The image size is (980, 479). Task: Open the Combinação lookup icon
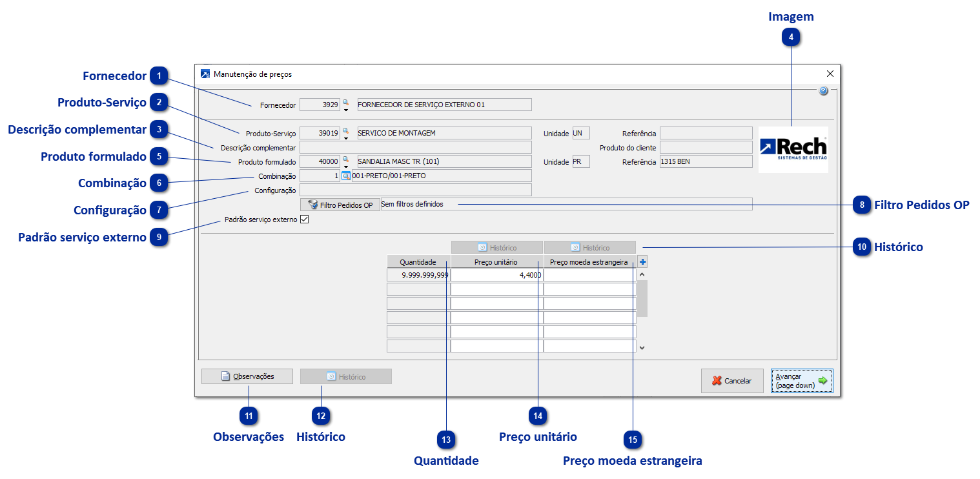tap(346, 176)
